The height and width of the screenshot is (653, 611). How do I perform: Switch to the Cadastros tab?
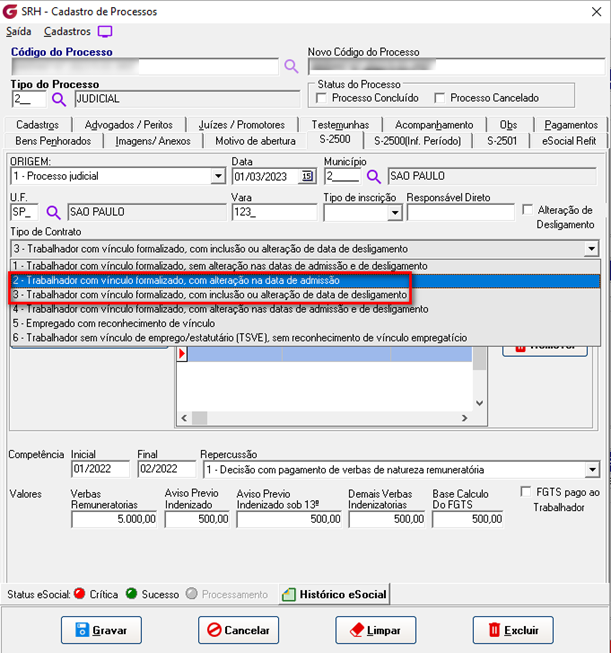tap(37, 125)
